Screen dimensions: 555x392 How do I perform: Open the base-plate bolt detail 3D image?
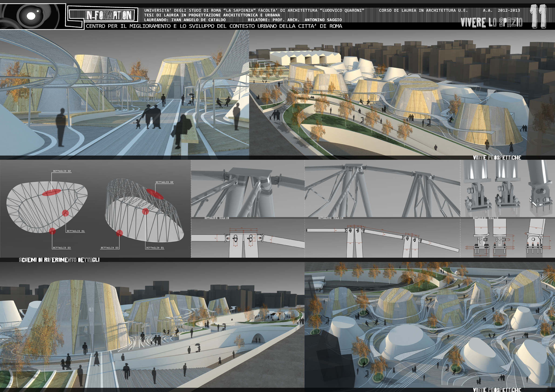pyautogui.click(x=507, y=189)
